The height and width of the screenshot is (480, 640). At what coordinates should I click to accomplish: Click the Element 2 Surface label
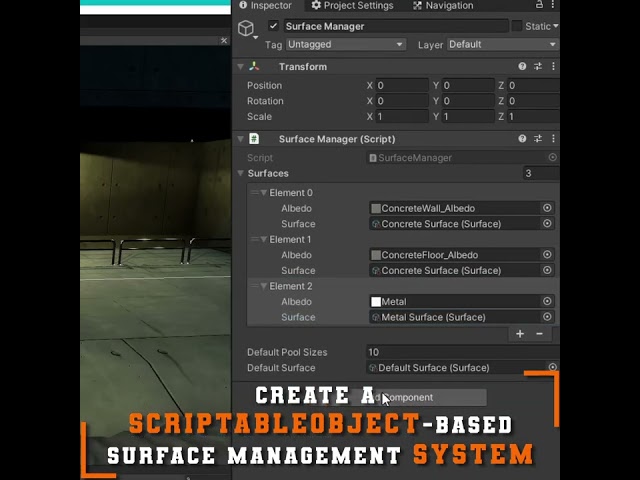(298, 317)
